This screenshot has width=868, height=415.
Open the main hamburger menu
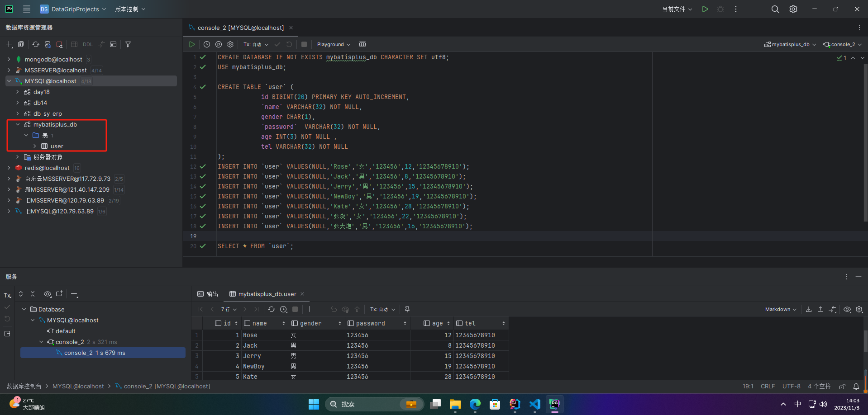pyautogui.click(x=27, y=9)
